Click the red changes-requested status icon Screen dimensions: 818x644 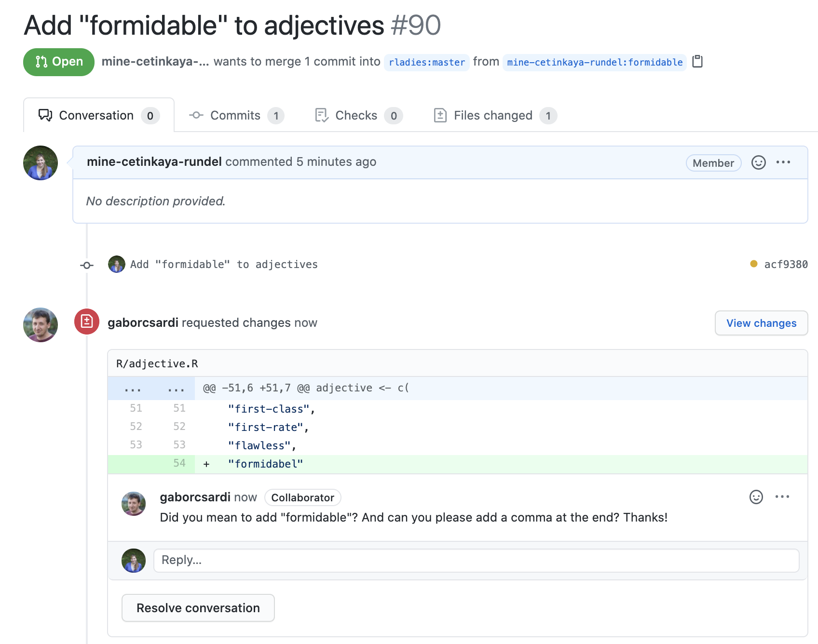[x=86, y=322]
